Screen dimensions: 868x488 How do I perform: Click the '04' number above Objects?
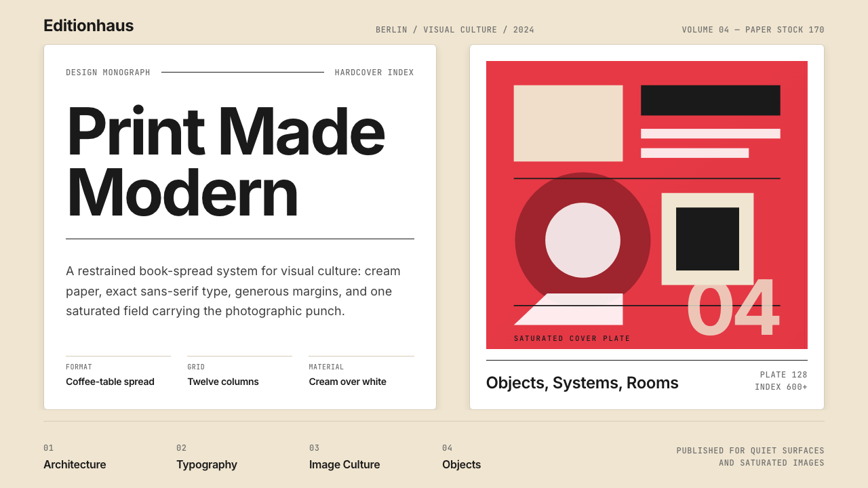point(447,448)
